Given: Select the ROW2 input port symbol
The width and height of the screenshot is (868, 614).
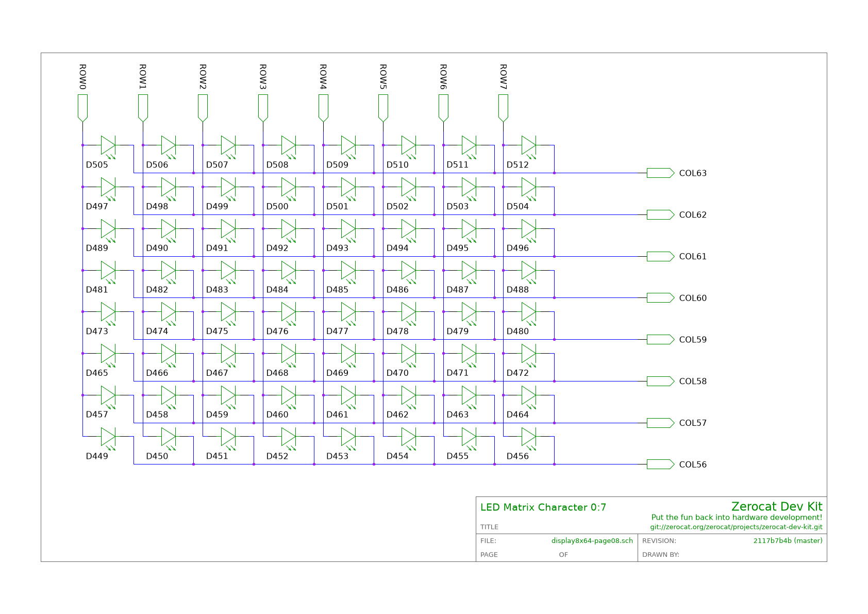Looking at the screenshot, I should pos(203,108).
